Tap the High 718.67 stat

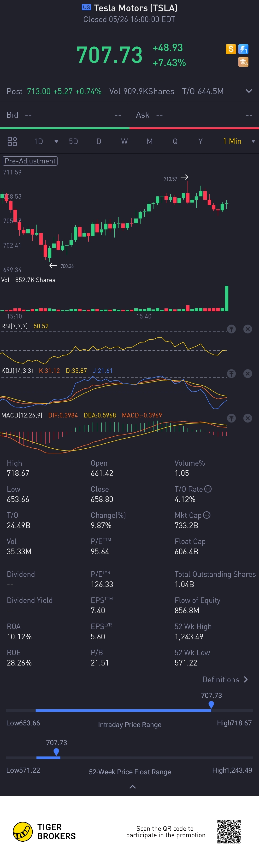18,468
